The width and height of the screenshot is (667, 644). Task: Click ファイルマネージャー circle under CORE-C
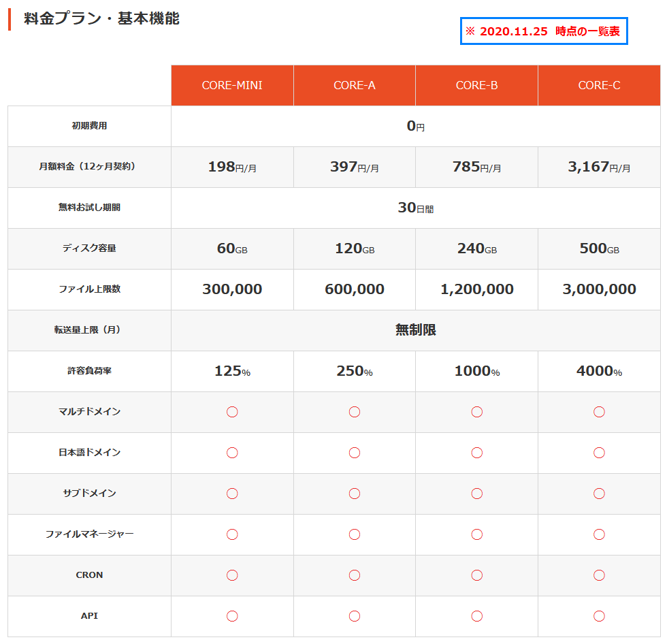pyautogui.click(x=599, y=534)
